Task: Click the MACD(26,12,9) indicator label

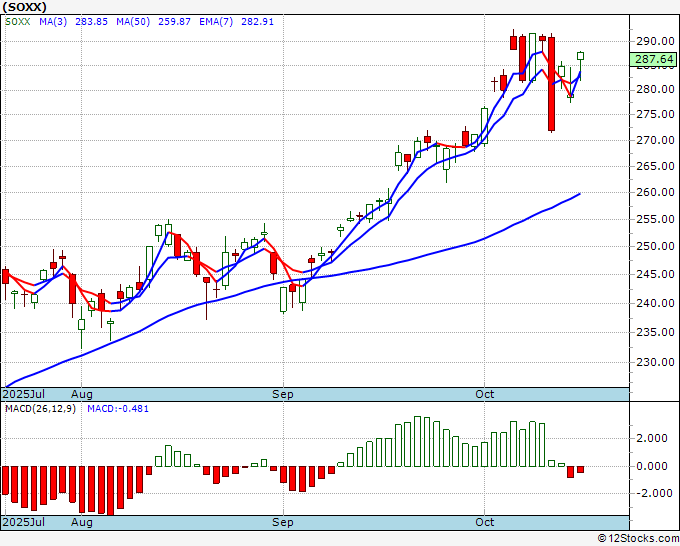Action: (x=40, y=409)
